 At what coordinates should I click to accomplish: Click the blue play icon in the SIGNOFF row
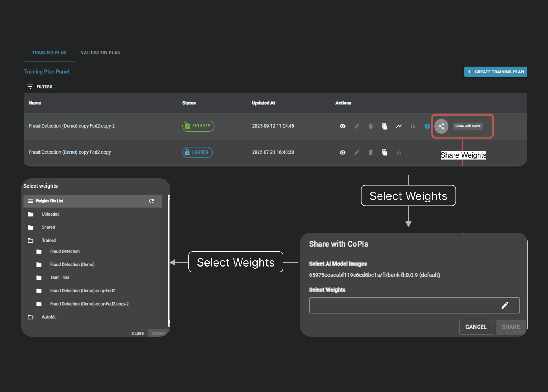427,126
